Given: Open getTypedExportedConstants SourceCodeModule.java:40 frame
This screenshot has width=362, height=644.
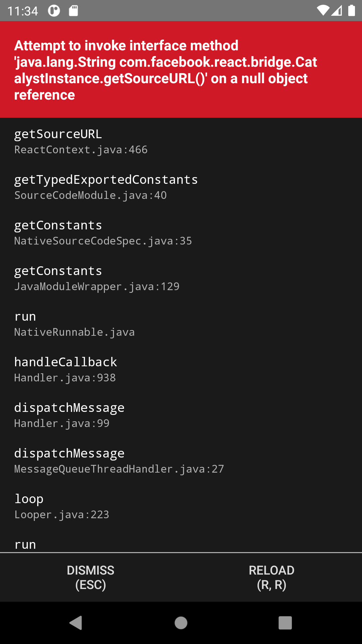Looking at the screenshot, I should pos(181,187).
